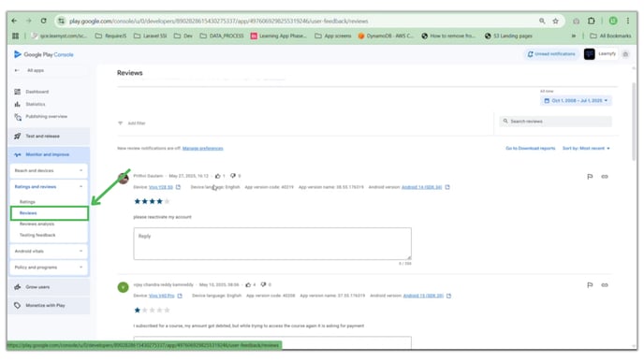Go back with the browser back arrow
644x362 pixels.
[14, 21]
